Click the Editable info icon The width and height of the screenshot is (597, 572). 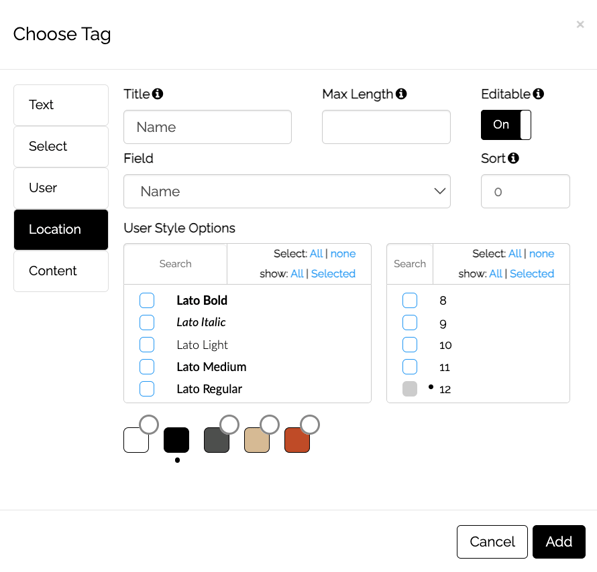(x=538, y=94)
